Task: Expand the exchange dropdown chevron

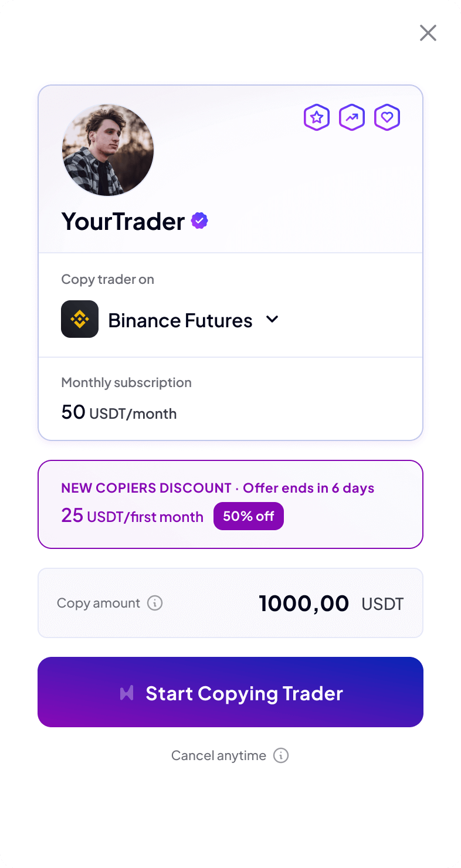Action: point(272,320)
